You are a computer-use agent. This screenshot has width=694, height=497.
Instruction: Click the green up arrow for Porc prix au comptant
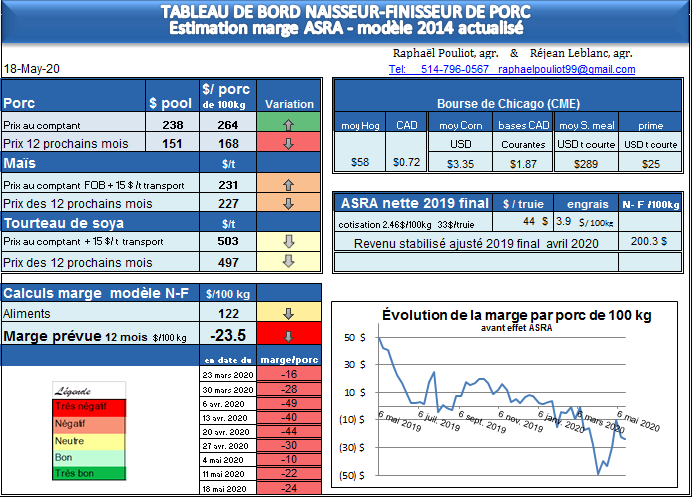(x=289, y=124)
